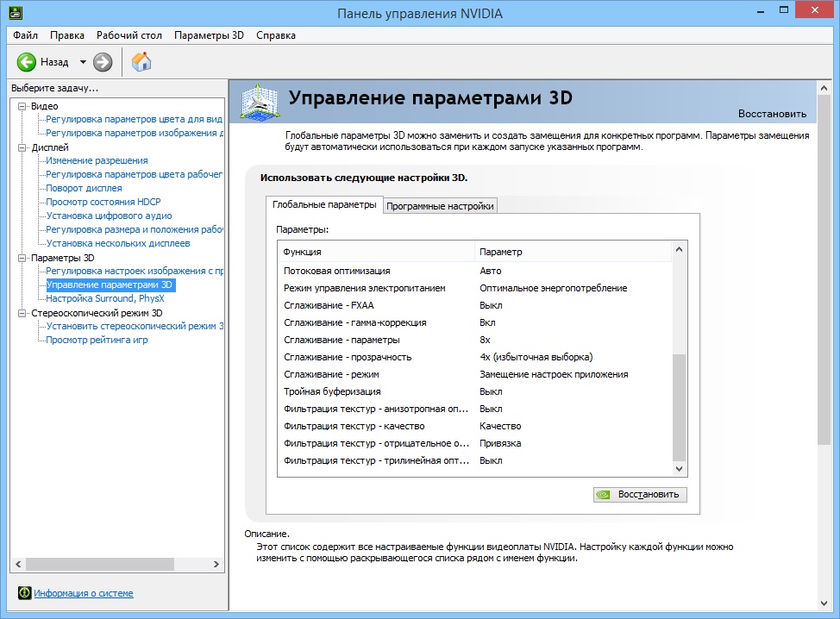Click the Назад button label
Viewport: 840px width, 619px height.
(x=54, y=62)
